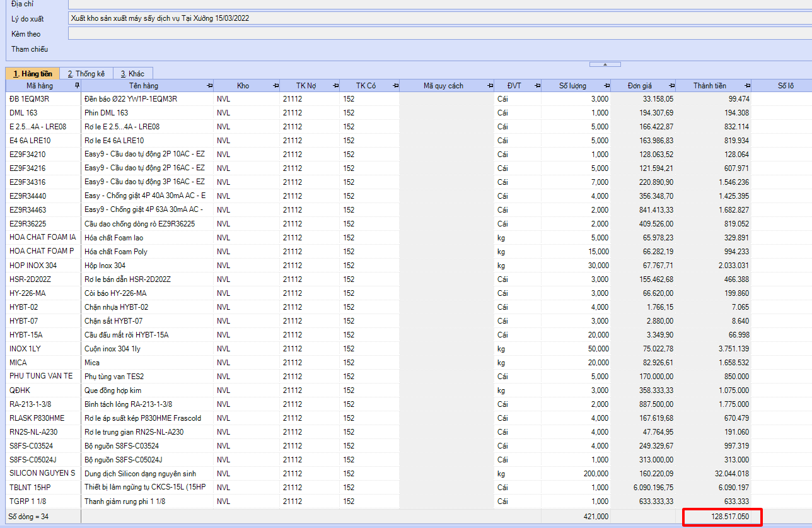Sort by the Mã hàng column header
Screen dimensions: 812x528
40,86
